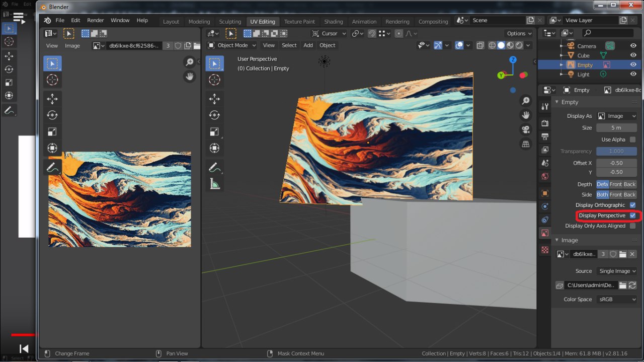This screenshot has width=644, height=362.
Task: Open the Tool properties tab (wrench icon)
Action: pyautogui.click(x=545, y=106)
